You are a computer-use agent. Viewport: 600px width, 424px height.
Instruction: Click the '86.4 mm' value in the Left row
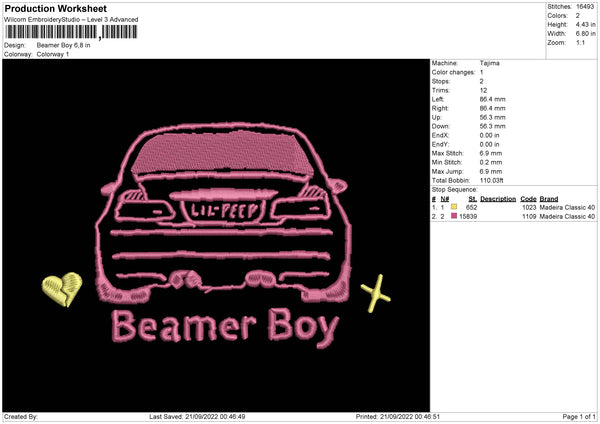(x=492, y=99)
